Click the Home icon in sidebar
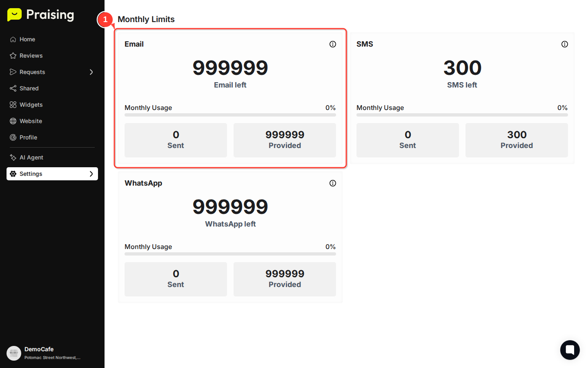 tap(13, 39)
